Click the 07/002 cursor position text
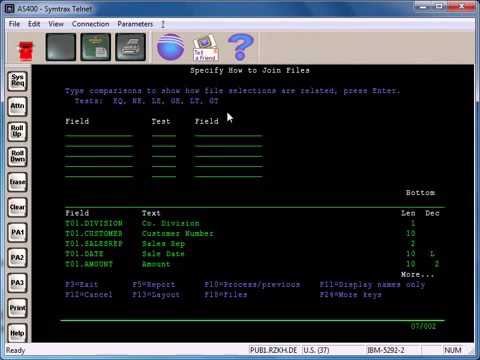 click(423, 326)
